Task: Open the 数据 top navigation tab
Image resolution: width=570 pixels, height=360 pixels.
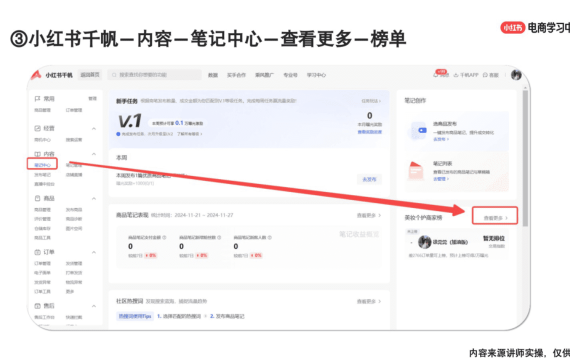Action: pyautogui.click(x=213, y=75)
